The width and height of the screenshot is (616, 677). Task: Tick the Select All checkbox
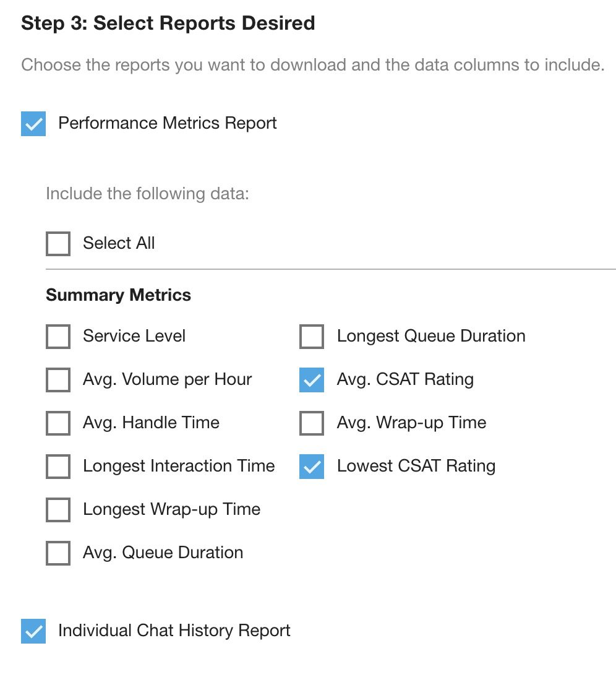(58, 243)
